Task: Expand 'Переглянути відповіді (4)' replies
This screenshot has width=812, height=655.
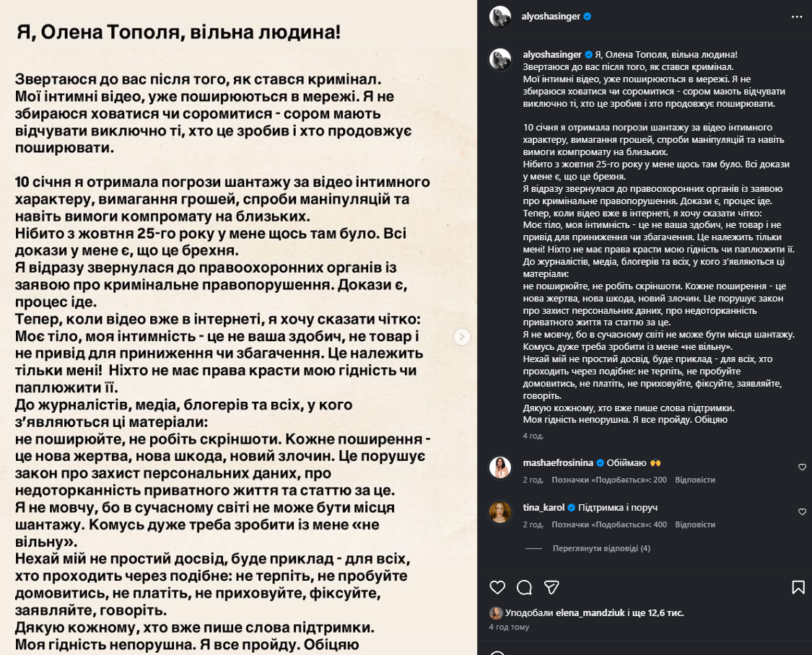Action: (601, 548)
